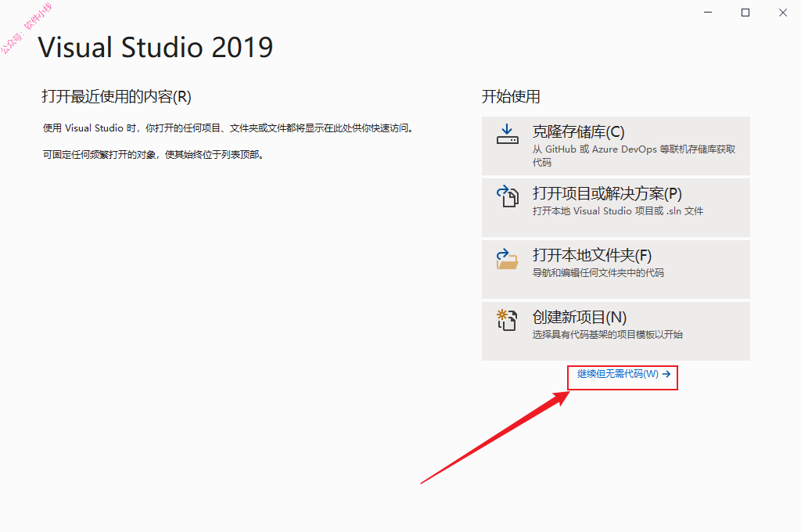Close the Visual Studio start window
Viewport: 801px width, 532px height.
tap(782, 13)
